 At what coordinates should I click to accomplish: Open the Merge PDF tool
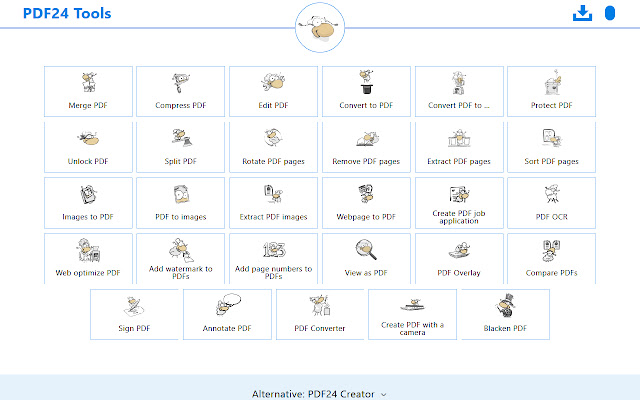click(88, 91)
